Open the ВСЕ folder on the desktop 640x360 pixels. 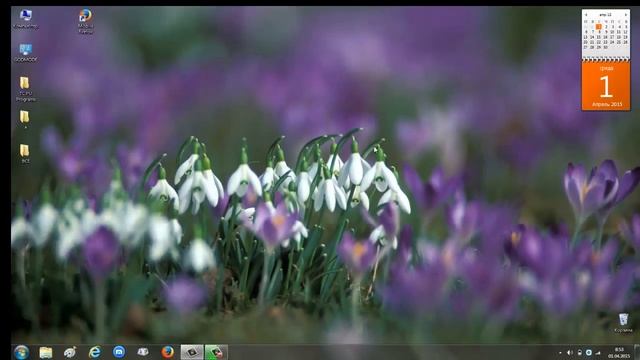(x=25, y=153)
